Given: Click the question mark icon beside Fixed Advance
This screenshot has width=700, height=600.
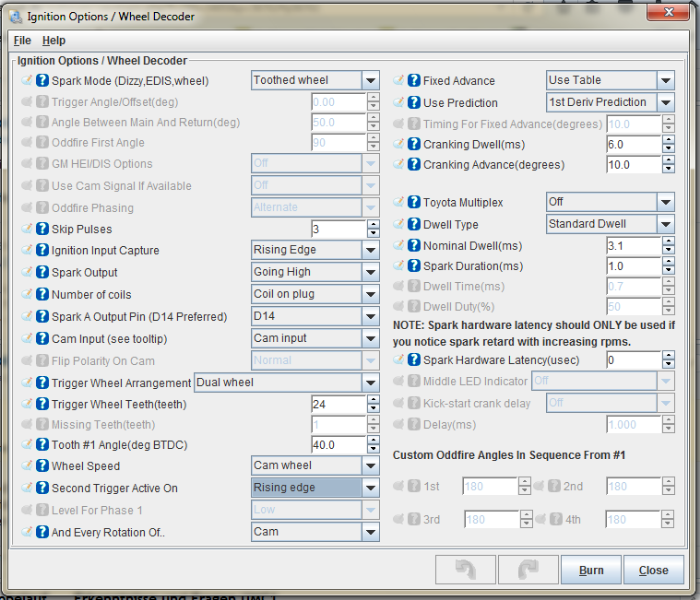Looking at the screenshot, I should click(x=413, y=81).
